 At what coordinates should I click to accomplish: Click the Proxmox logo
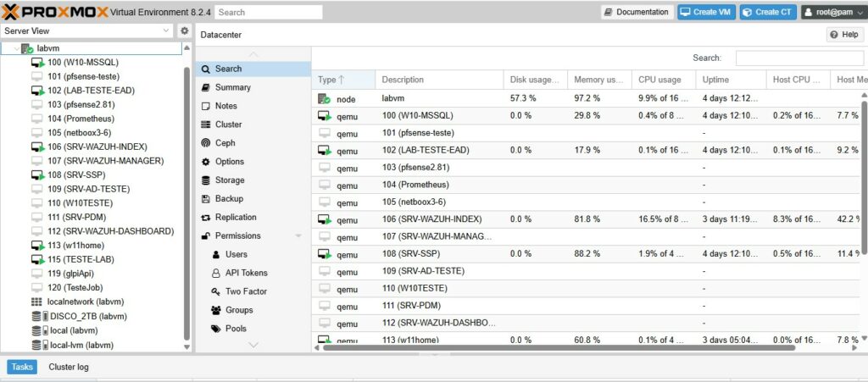[55, 12]
